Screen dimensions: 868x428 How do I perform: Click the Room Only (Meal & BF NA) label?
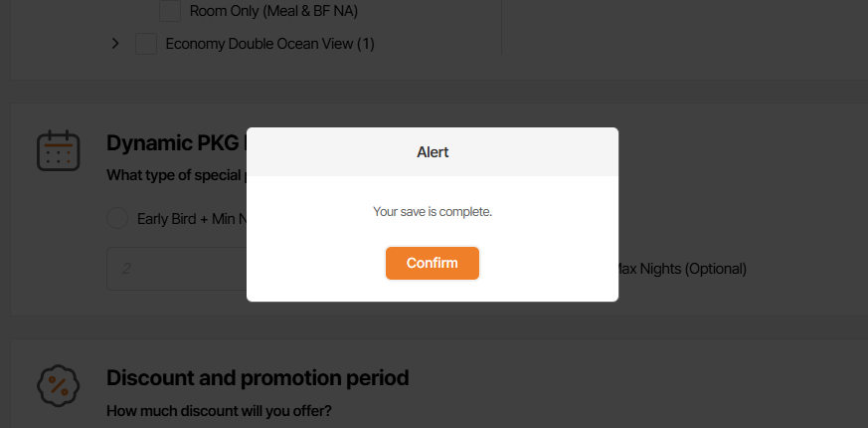tap(273, 12)
